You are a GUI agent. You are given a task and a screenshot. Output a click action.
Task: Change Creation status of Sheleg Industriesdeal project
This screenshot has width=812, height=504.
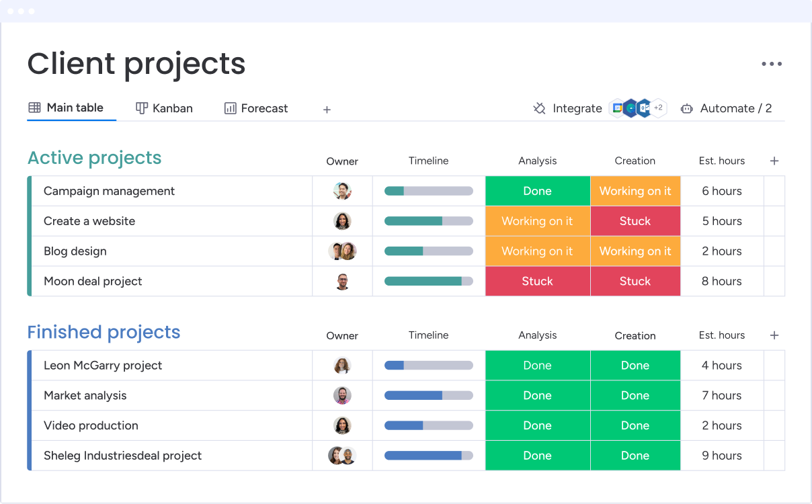pos(635,456)
